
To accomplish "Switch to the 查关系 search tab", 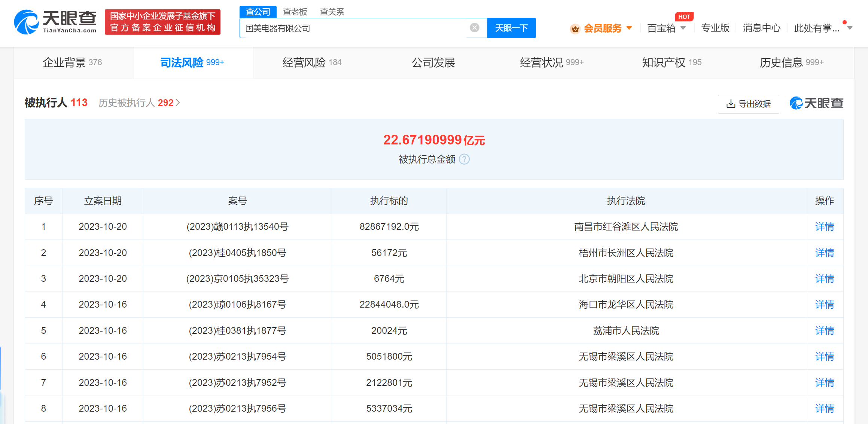I will click(332, 12).
